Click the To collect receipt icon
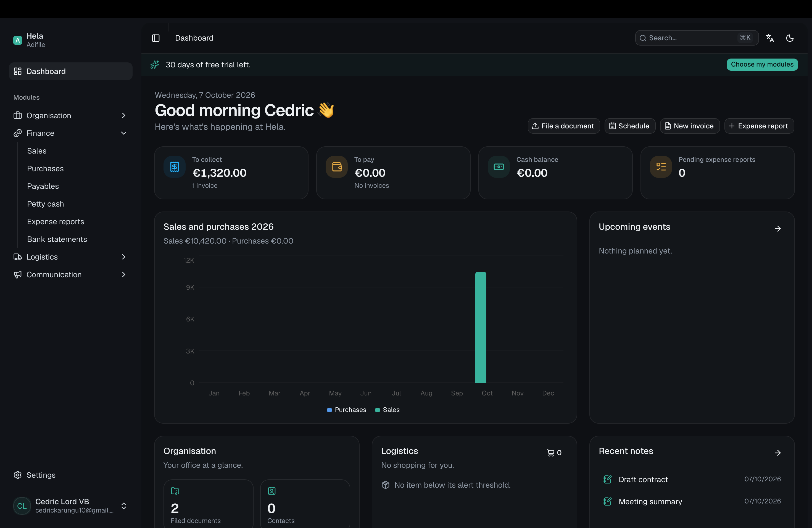The image size is (812, 528). 174,167
